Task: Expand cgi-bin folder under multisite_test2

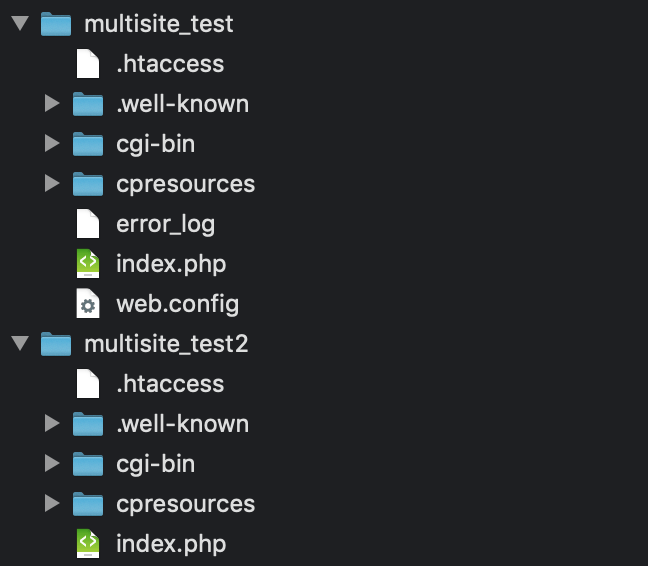Action: pos(52,464)
